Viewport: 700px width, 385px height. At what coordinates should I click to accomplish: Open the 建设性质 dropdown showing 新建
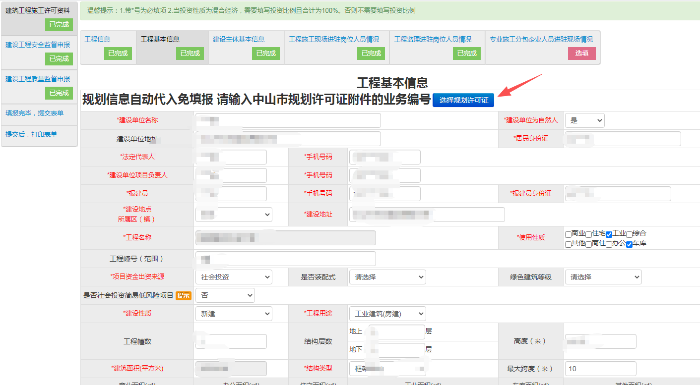point(233,314)
